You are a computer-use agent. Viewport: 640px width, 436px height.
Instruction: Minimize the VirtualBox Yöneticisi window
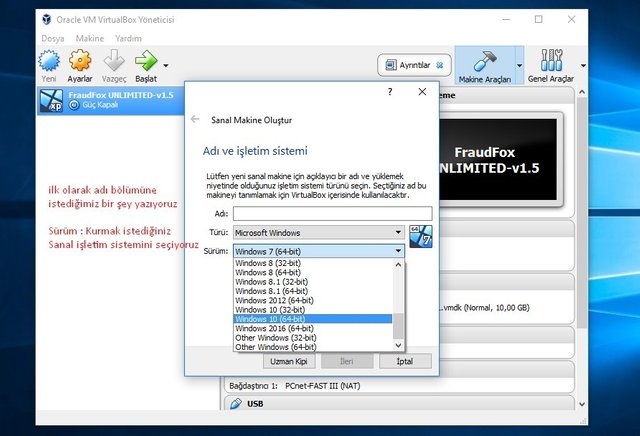coord(506,19)
